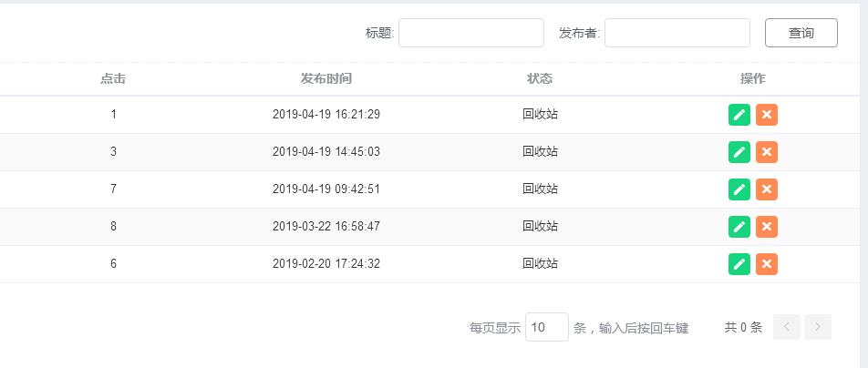
Task: Click the 查询 search button
Action: pyautogui.click(x=801, y=33)
